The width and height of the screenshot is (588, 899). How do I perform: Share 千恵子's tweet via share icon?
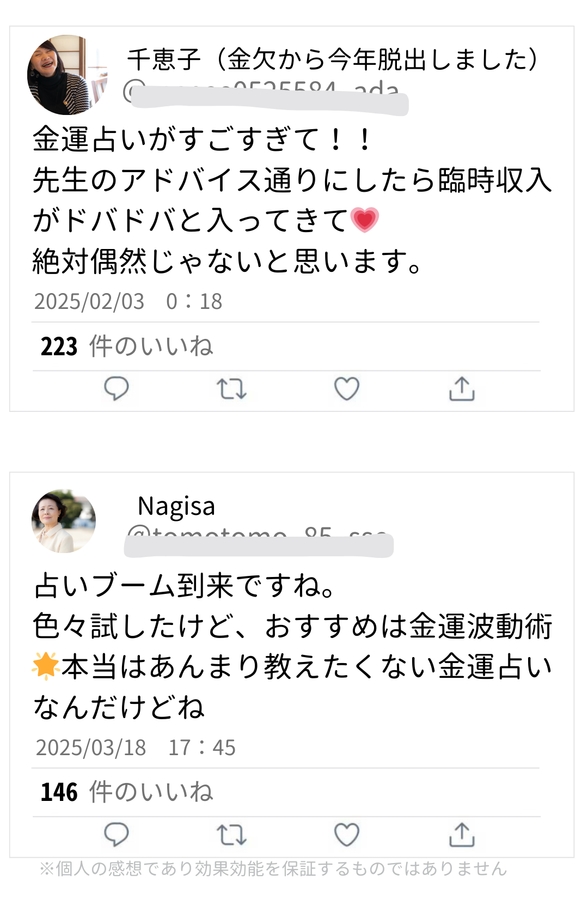[x=462, y=389]
